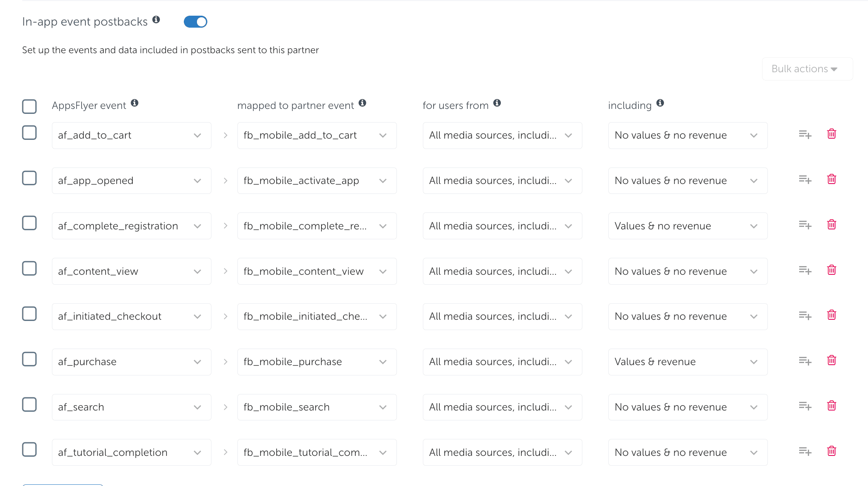Image resolution: width=868 pixels, height=486 pixels.
Task: Open the fb_mobile_content_view partner event dropdown
Action: click(317, 271)
